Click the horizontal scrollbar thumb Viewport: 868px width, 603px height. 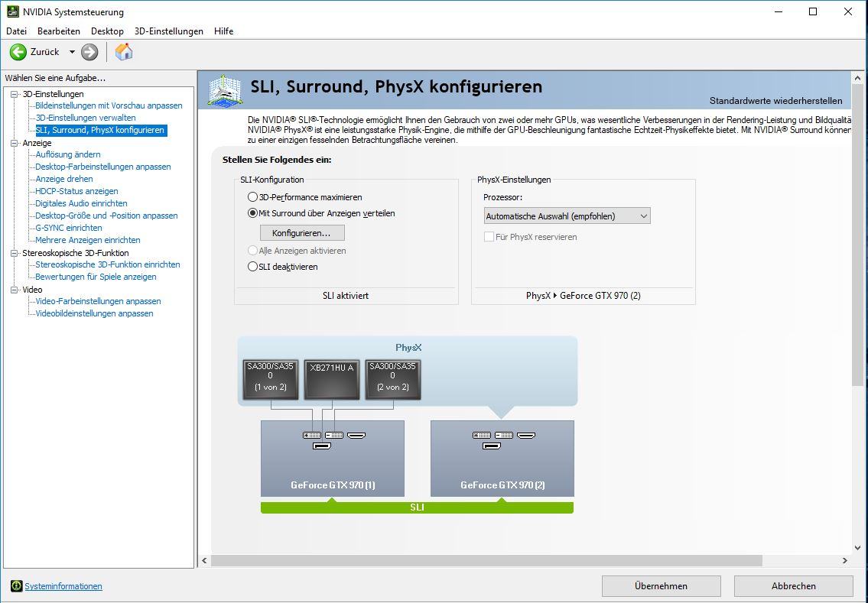[486, 560]
